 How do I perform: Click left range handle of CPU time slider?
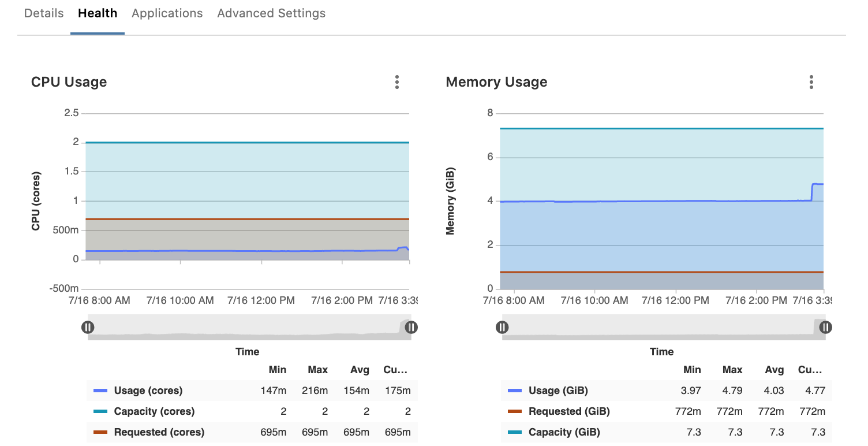point(88,328)
